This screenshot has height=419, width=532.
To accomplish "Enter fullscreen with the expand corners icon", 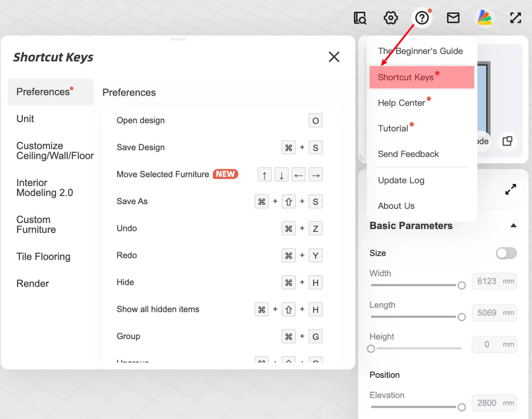I will (515, 18).
